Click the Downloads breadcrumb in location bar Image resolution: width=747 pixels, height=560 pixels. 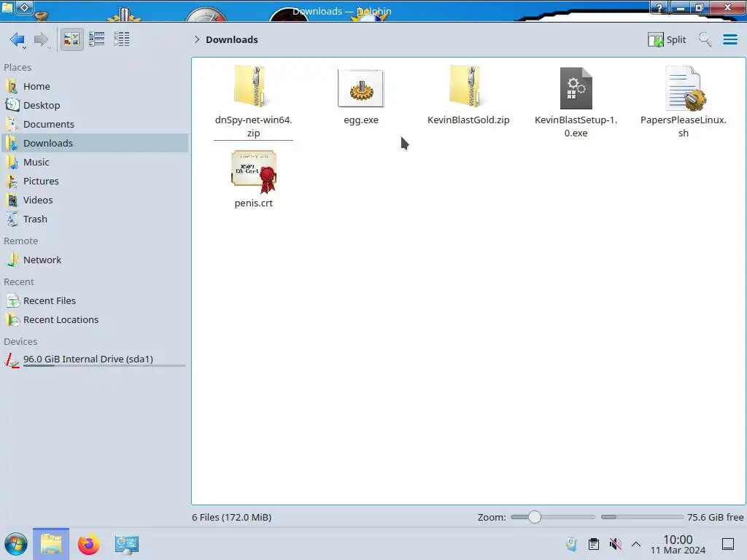point(231,39)
